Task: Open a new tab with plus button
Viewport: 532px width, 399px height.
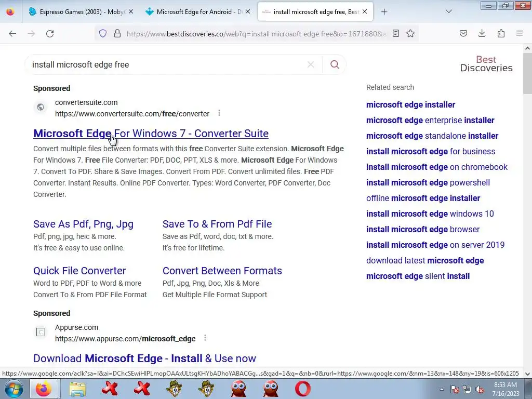Action: 384,12
